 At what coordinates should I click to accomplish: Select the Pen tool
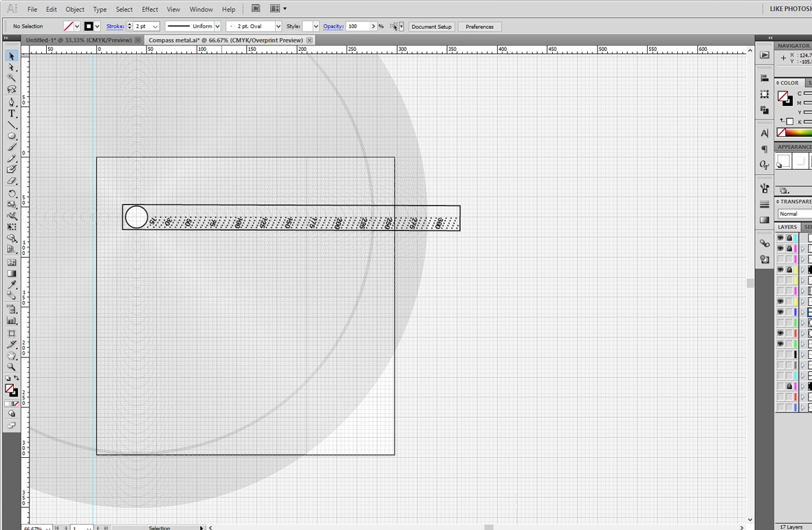coord(12,102)
